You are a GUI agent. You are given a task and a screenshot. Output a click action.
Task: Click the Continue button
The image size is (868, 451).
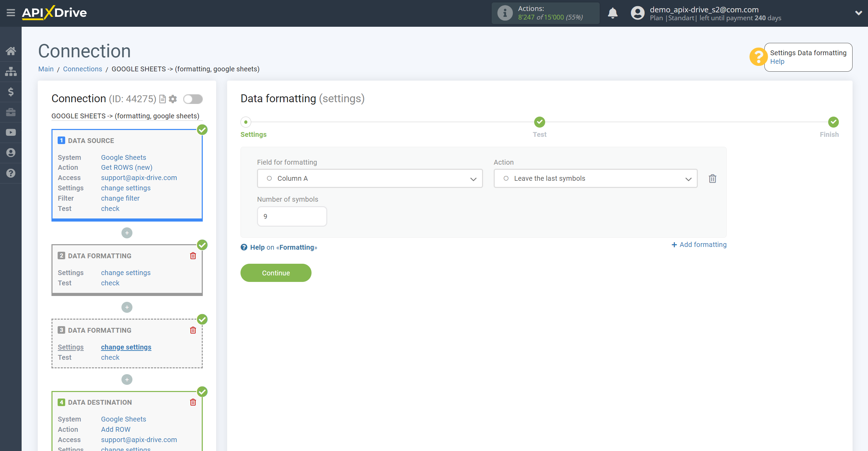(x=275, y=273)
